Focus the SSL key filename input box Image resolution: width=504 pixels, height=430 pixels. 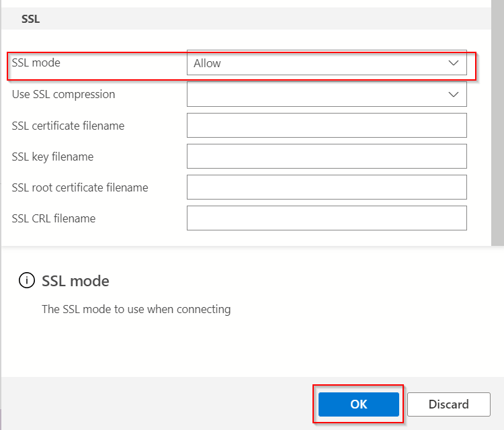(327, 157)
